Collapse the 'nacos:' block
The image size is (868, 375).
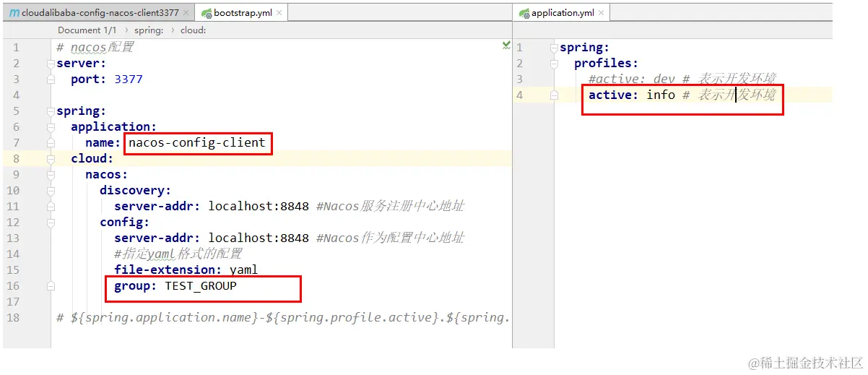coord(51,175)
